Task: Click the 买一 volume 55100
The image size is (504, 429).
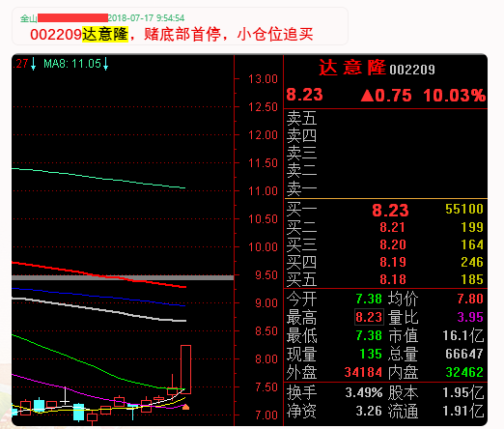Action: click(x=464, y=209)
